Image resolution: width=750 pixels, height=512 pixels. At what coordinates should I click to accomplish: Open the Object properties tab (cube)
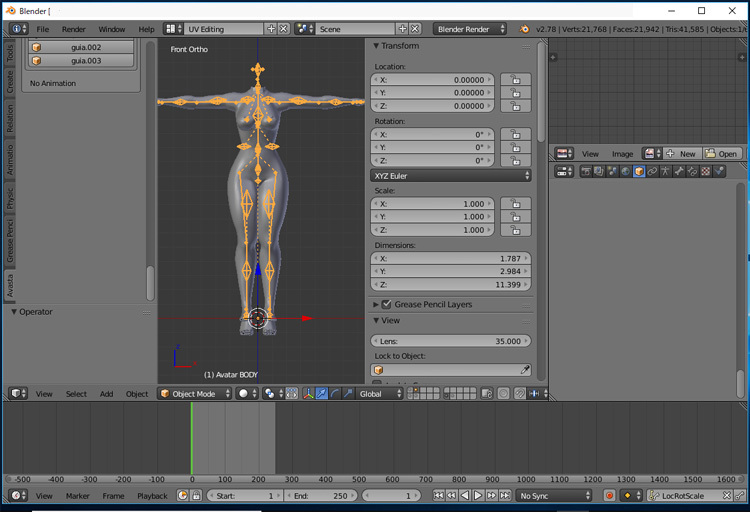639,171
